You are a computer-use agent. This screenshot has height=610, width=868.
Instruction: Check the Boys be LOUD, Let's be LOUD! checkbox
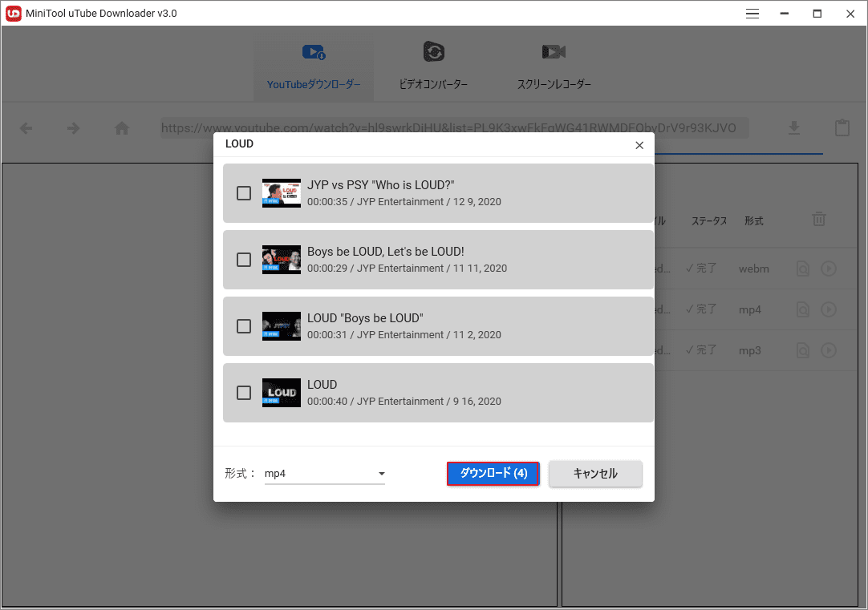tap(244, 260)
